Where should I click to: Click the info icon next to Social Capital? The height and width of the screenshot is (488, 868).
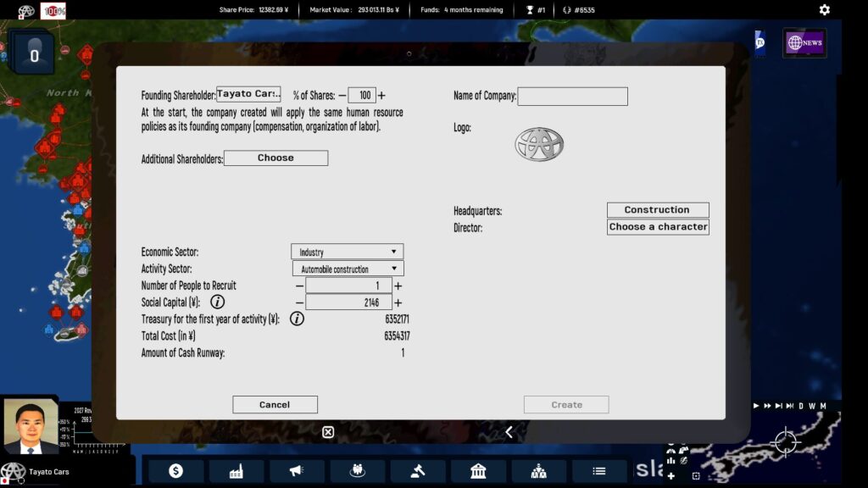tap(218, 302)
